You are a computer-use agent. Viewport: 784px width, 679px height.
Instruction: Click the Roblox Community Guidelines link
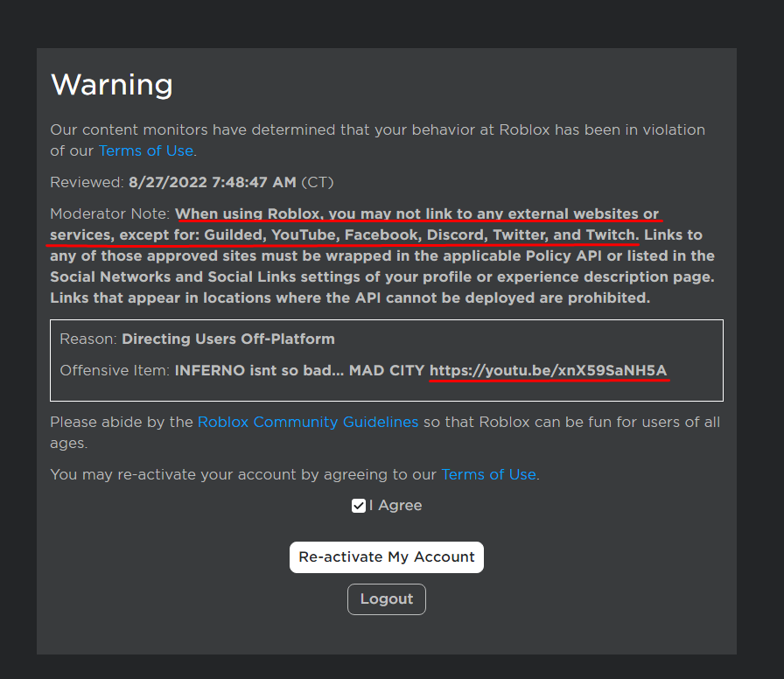pos(307,422)
